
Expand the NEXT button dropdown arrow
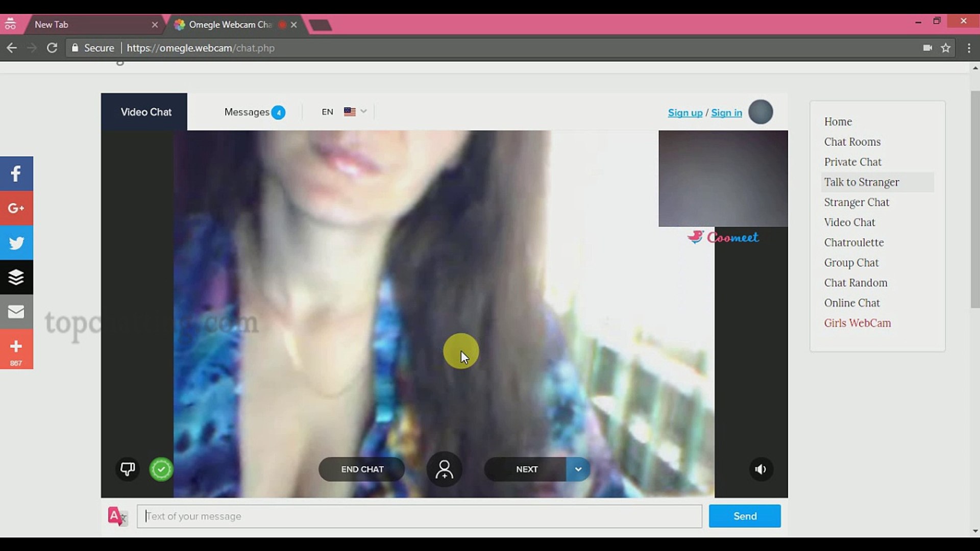click(x=577, y=469)
